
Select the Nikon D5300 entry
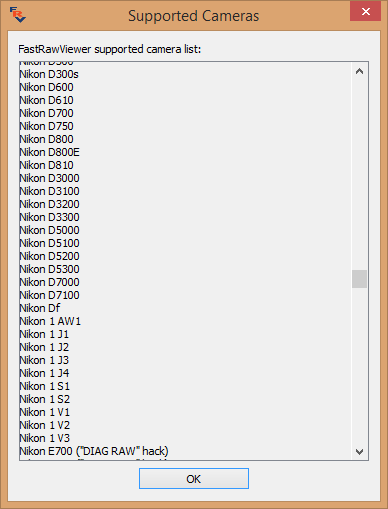click(x=49, y=269)
